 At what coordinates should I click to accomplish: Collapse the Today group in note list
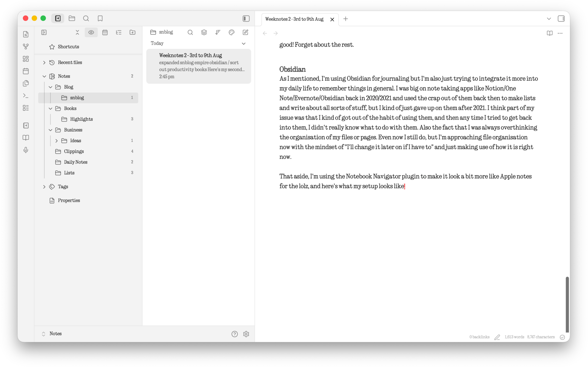click(244, 43)
